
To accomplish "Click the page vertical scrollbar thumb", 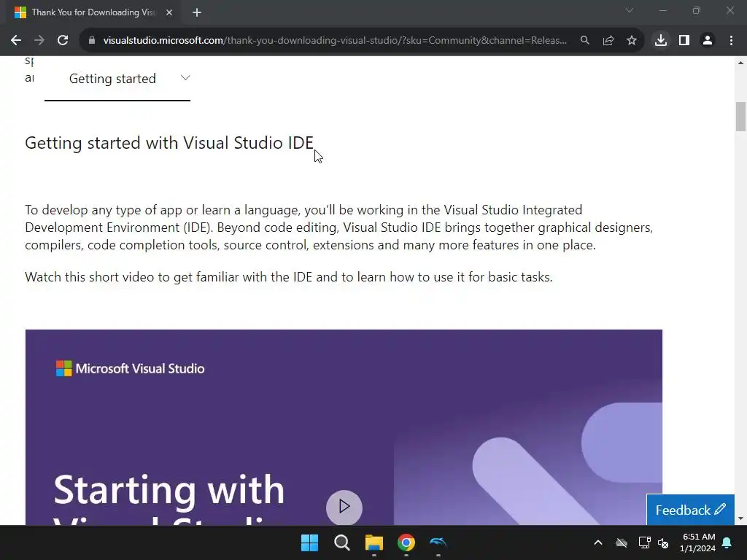I will point(740,117).
